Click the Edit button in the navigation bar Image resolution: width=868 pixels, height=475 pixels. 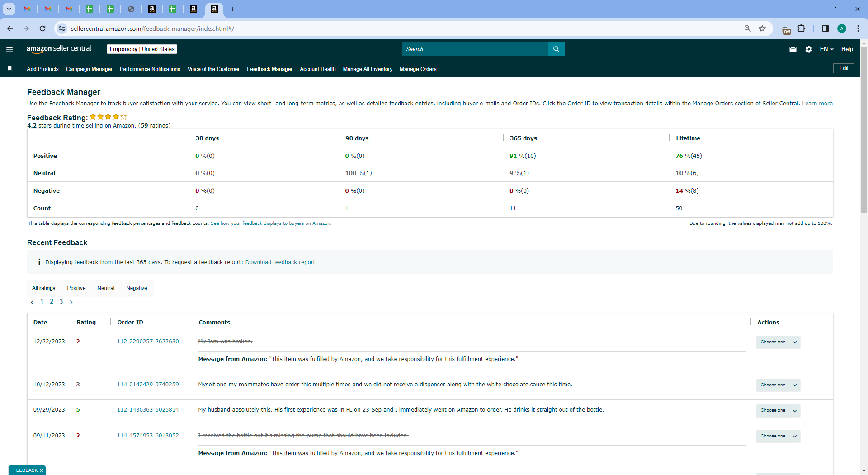844,68
